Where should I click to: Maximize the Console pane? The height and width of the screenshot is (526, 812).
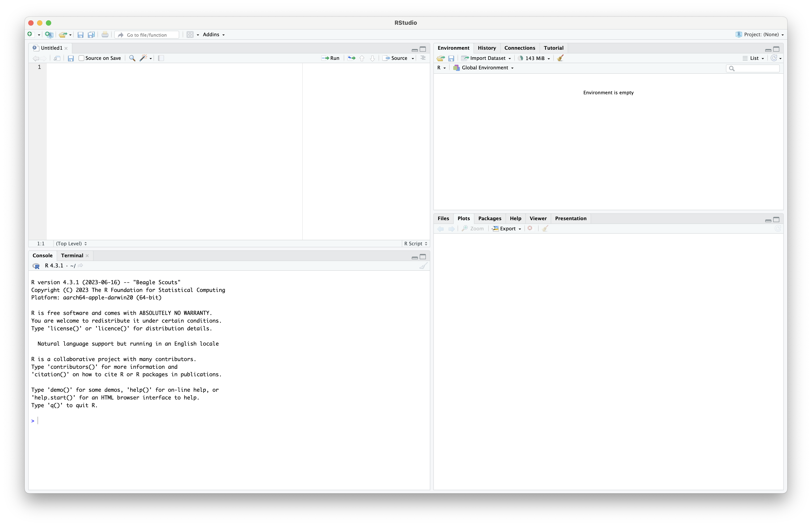pos(423,257)
